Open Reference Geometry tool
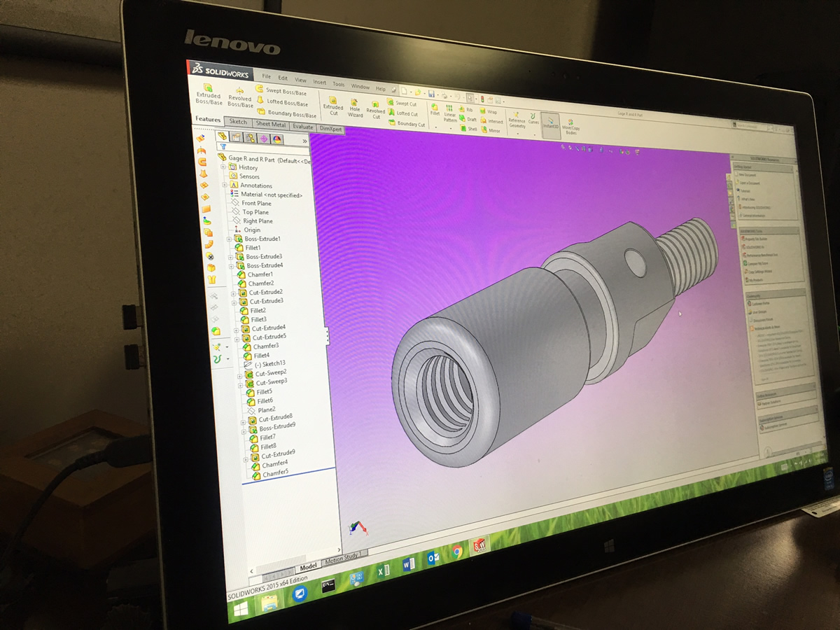 pyautogui.click(x=517, y=119)
